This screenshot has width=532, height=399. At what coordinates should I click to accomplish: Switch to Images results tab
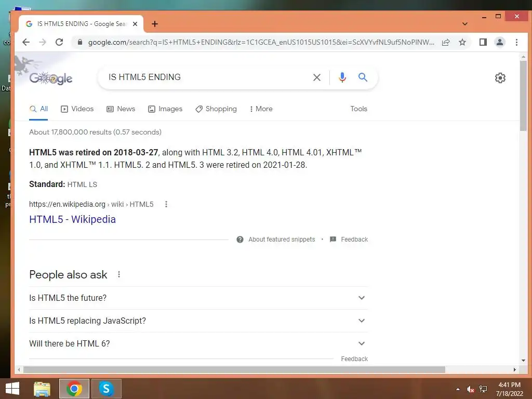(165, 109)
